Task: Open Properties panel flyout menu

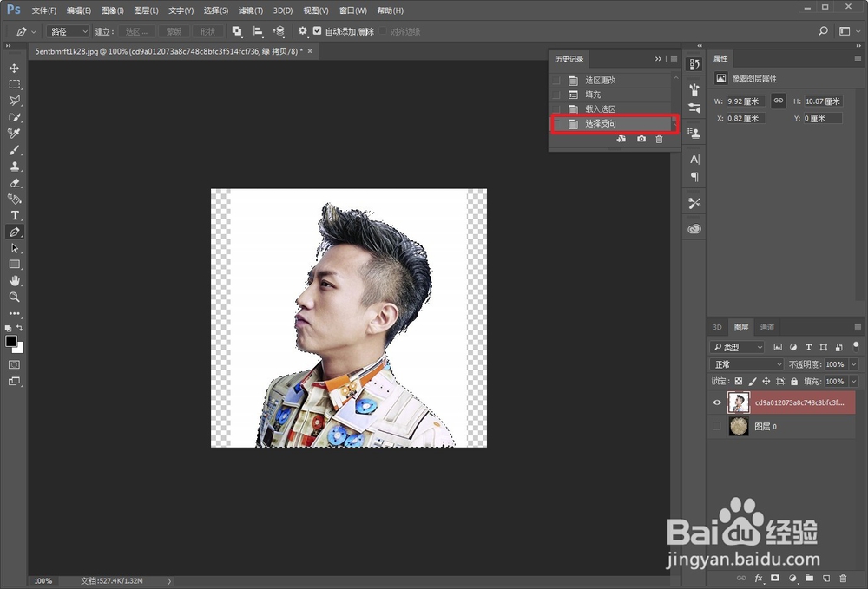Action: (x=858, y=58)
